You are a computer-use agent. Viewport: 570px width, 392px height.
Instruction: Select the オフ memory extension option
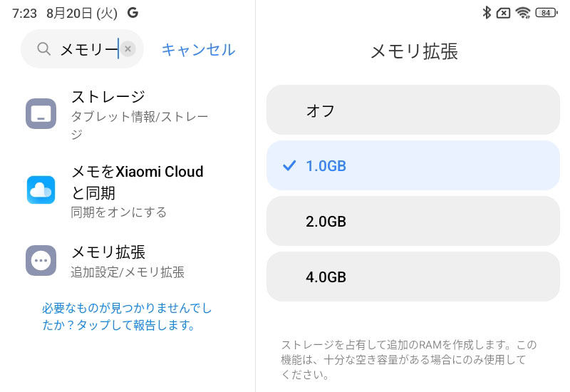point(413,110)
